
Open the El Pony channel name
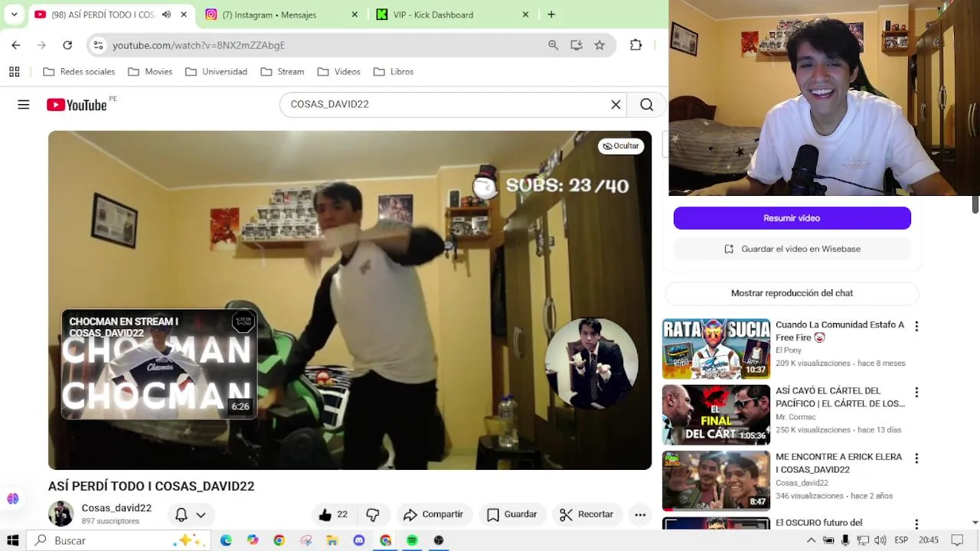(x=789, y=350)
